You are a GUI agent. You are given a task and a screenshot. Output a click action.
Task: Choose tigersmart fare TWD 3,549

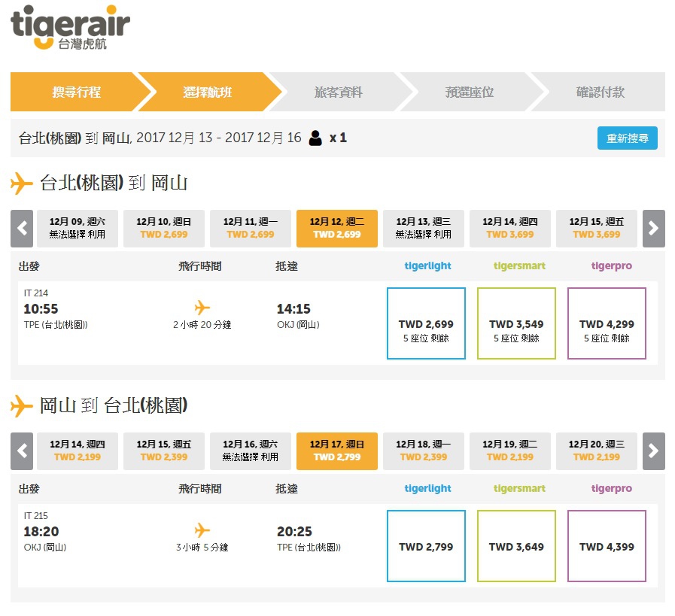[x=516, y=323]
